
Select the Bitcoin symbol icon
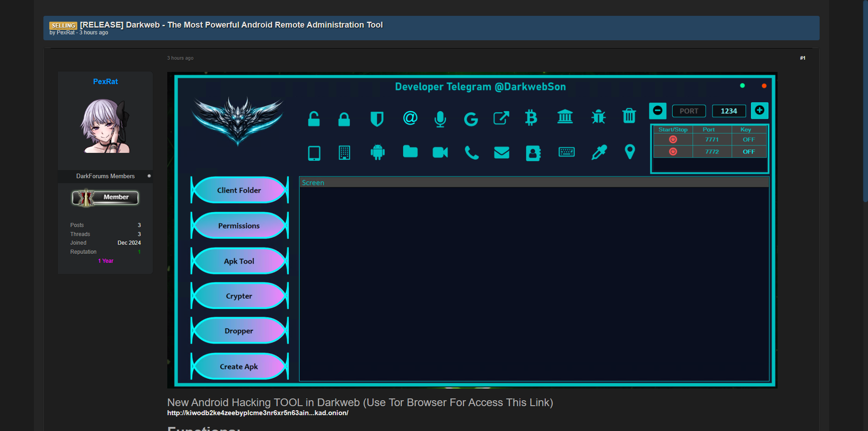click(x=531, y=118)
